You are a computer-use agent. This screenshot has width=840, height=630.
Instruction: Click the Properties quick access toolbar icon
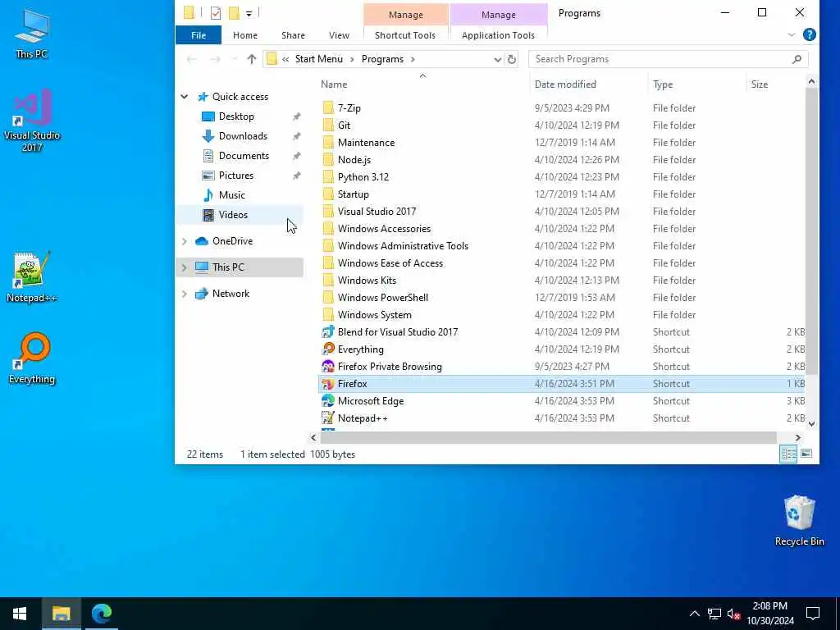tap(216, 13)
